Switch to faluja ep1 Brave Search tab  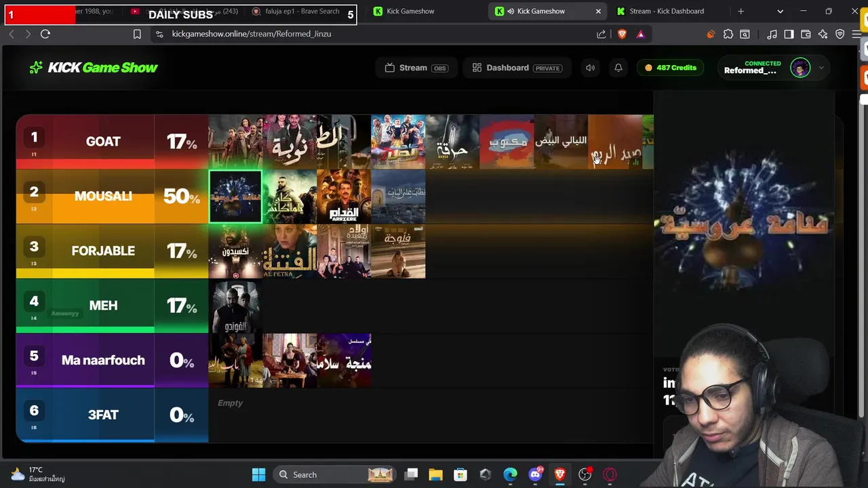click(301, 12)
